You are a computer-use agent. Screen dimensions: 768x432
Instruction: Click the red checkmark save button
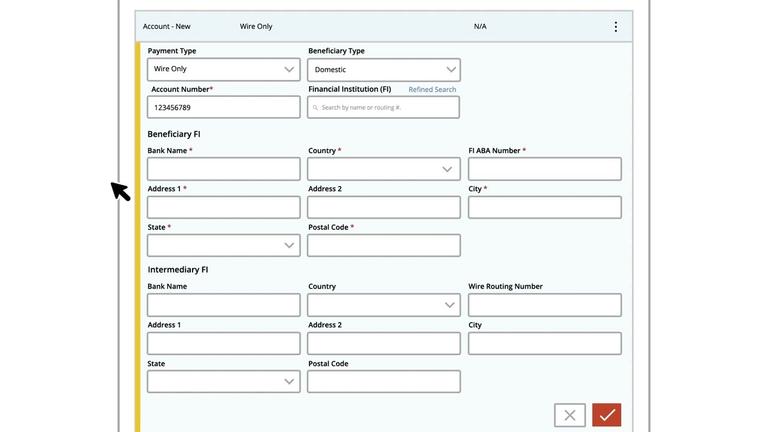click(x=606, y=415)
